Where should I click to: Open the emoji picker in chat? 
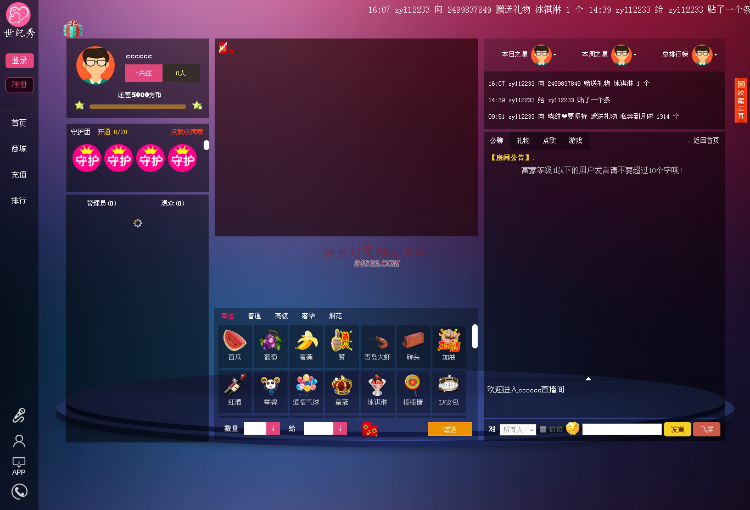572,428
